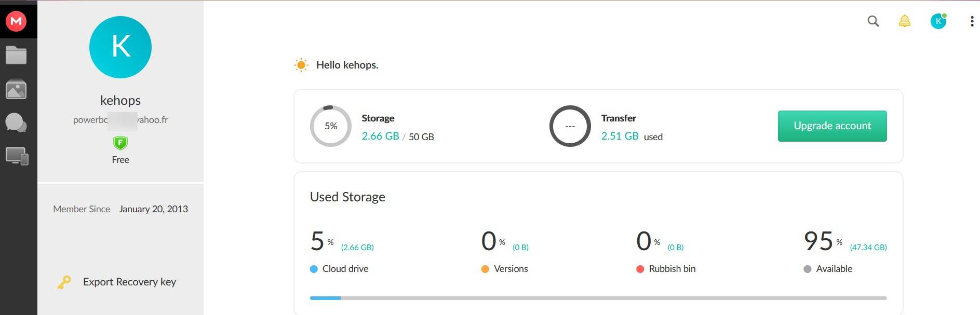Open the three-dot options menu
The width and height of the screenshot is (980, 315).
[x=972, y=21]
